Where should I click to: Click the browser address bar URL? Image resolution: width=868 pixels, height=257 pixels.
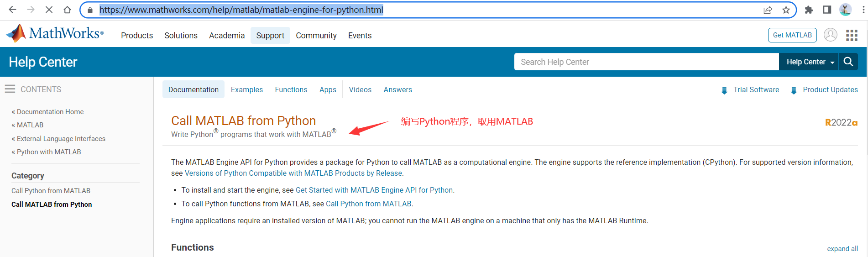tap(241, 10)
